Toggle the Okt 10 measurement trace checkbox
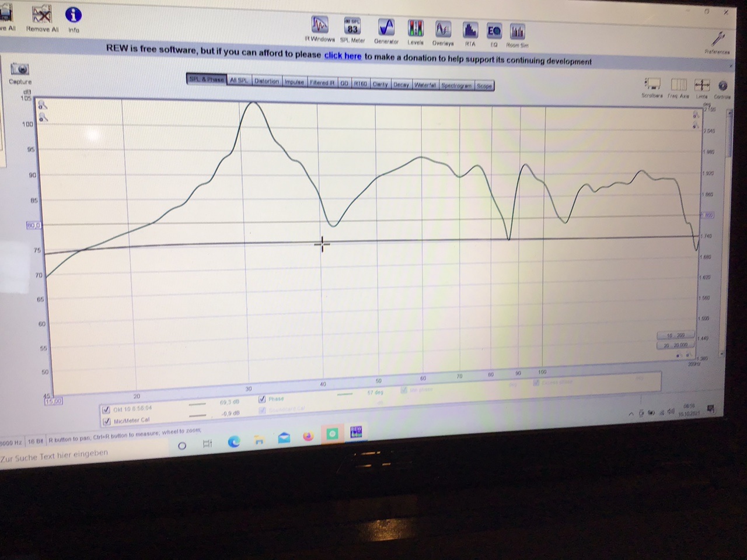The width and height of the screenshot is (747, 560). point(106,409)
